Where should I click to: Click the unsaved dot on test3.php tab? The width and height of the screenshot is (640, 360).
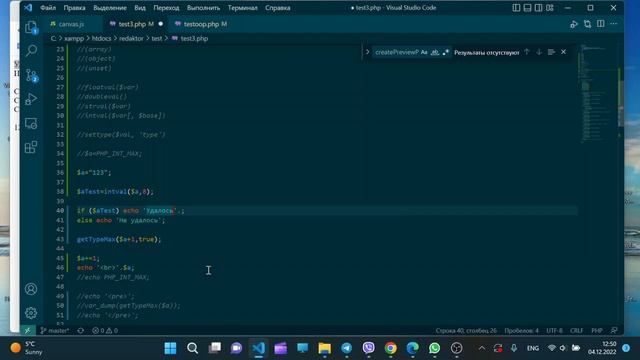point(160,24)
